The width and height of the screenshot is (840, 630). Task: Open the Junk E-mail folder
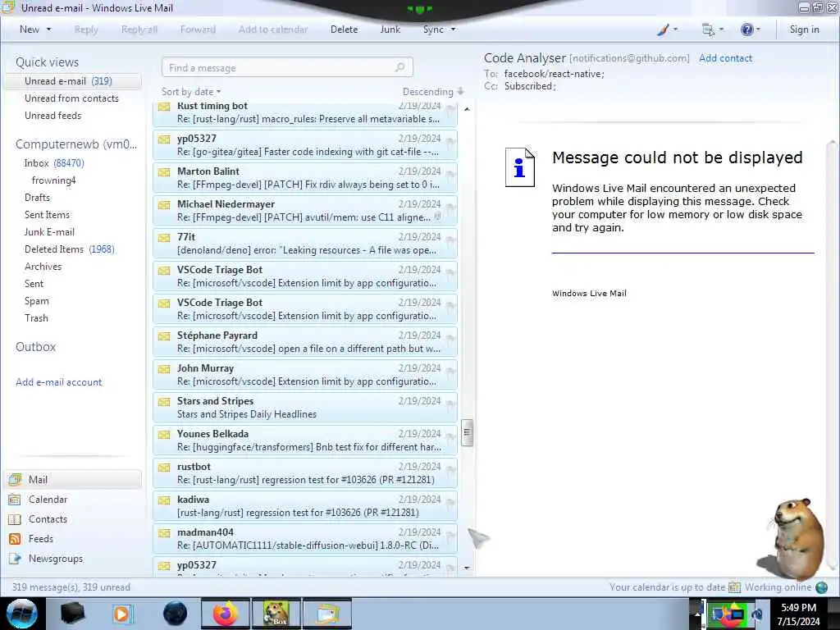49,231
